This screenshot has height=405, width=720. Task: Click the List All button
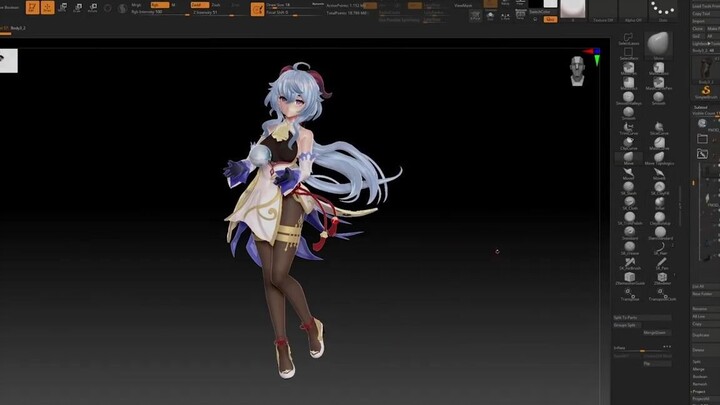pyautogui.click(x=706, y=287)
